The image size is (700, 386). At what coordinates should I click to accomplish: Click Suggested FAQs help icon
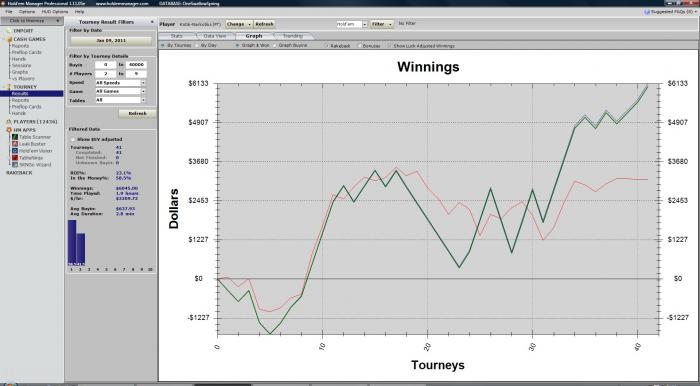tap(647, 12)
